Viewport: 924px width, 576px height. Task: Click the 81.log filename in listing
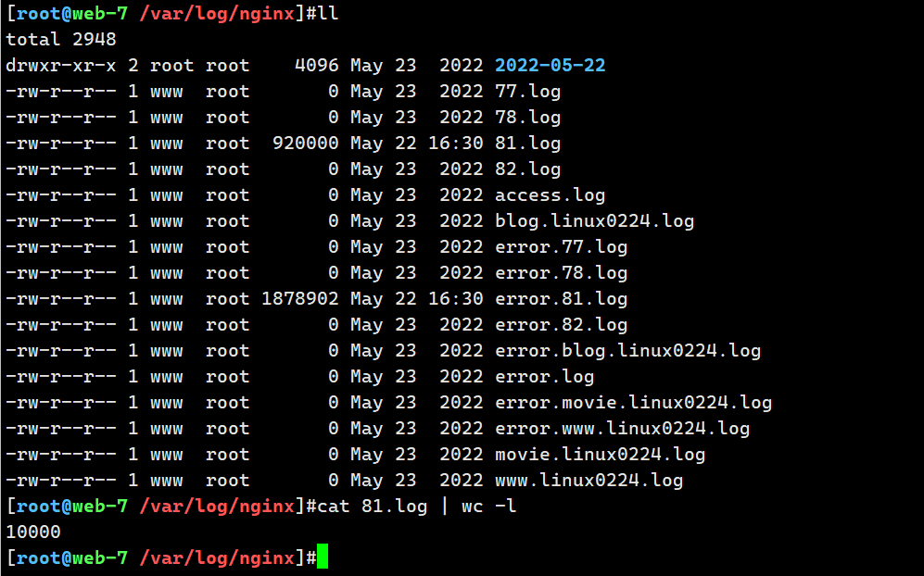pyautogui.click(x=527, y=144)
